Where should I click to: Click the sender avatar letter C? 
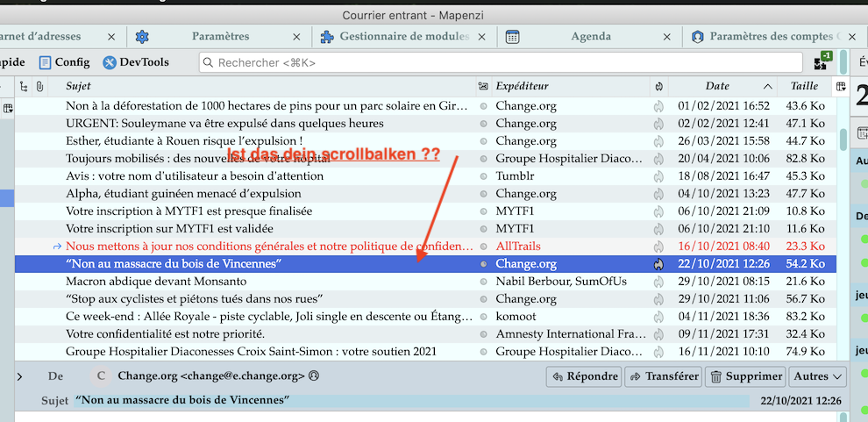pos(101,376)
